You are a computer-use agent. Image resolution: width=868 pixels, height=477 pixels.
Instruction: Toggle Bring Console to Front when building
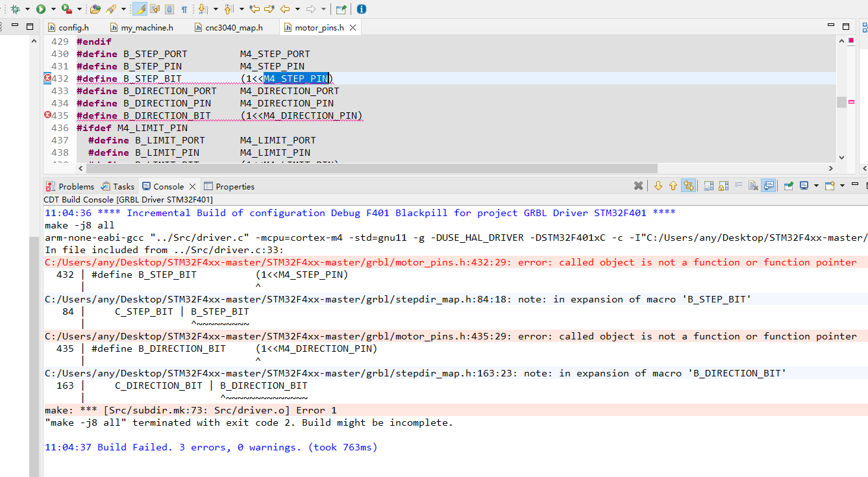tap(768, 186)
